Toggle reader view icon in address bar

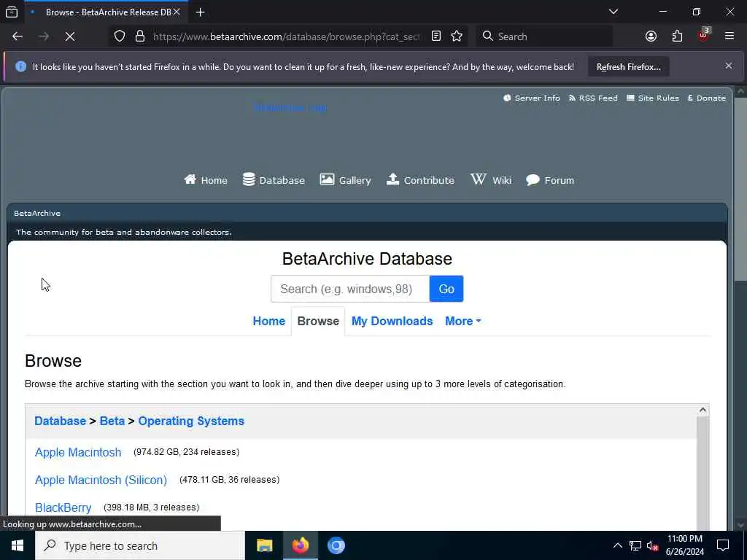tap(436, 36)
